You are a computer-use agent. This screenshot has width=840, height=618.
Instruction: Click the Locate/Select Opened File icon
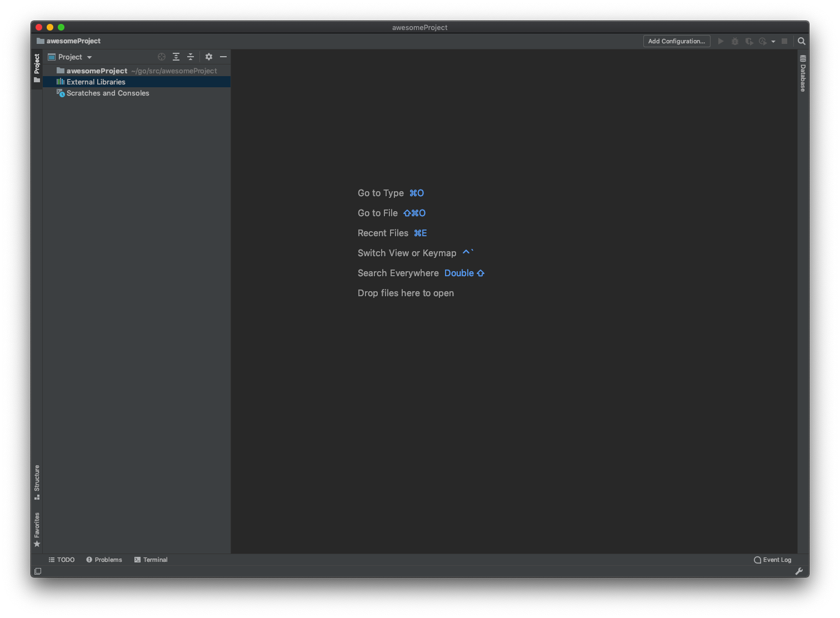(x=162, y=57)
